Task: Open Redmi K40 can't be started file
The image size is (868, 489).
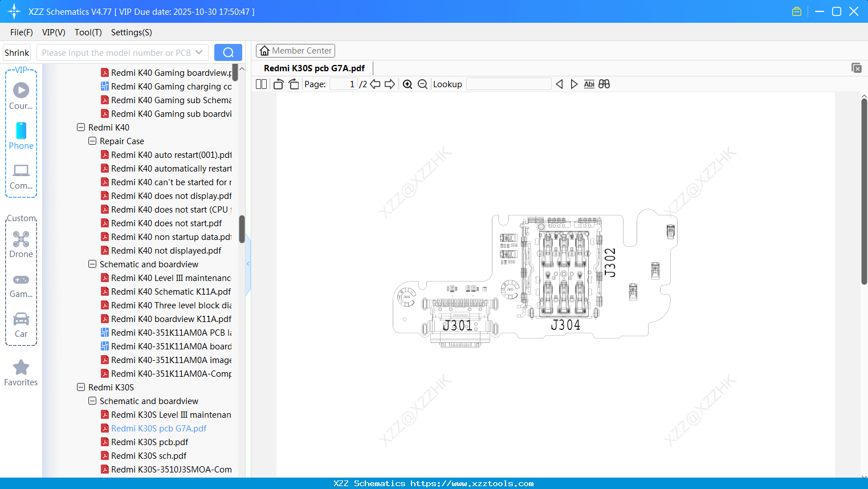Action: click(x=166, y=182)
